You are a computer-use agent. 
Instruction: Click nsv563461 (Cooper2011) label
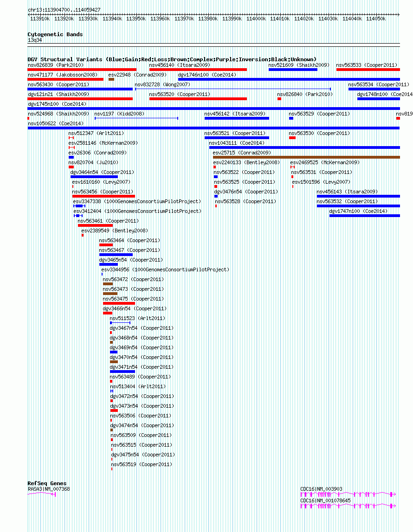point(108,221)
